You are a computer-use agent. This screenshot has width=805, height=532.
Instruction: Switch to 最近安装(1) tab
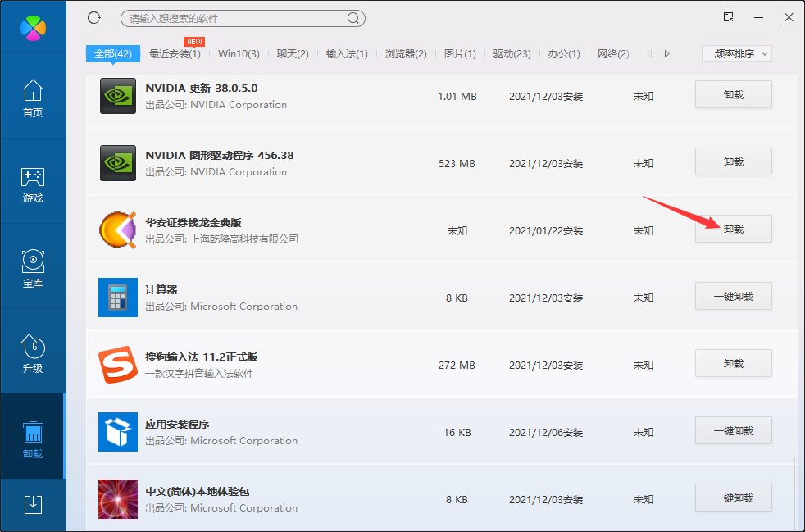tap(175, 54)
